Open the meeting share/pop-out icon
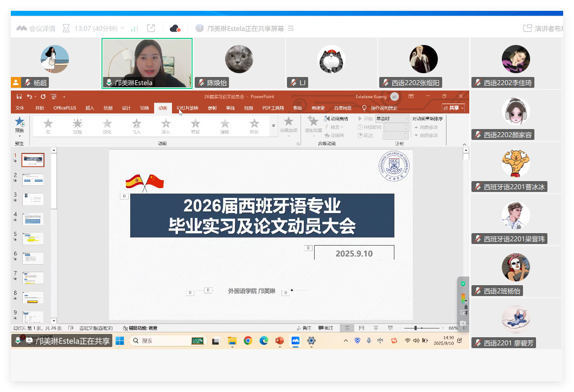 click(151, 28)
